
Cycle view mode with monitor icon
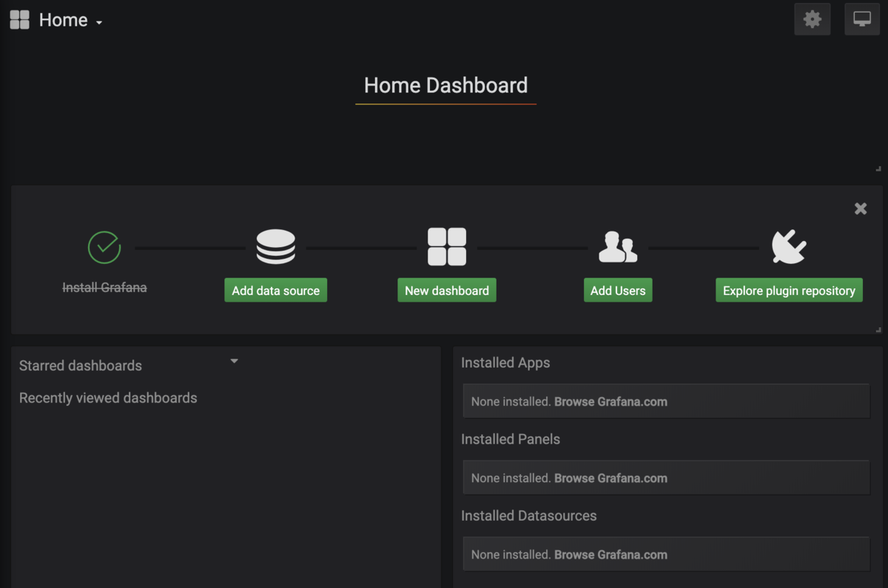pyautogui.click(x=862, y=19)
